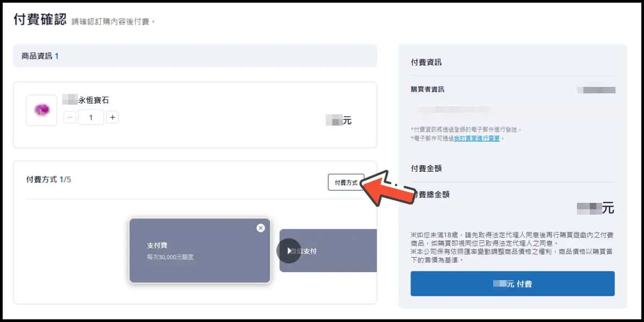Click the 付費資訊 panel heading
The height and width of the screenshot is (322, 644).
coord(426,62)
